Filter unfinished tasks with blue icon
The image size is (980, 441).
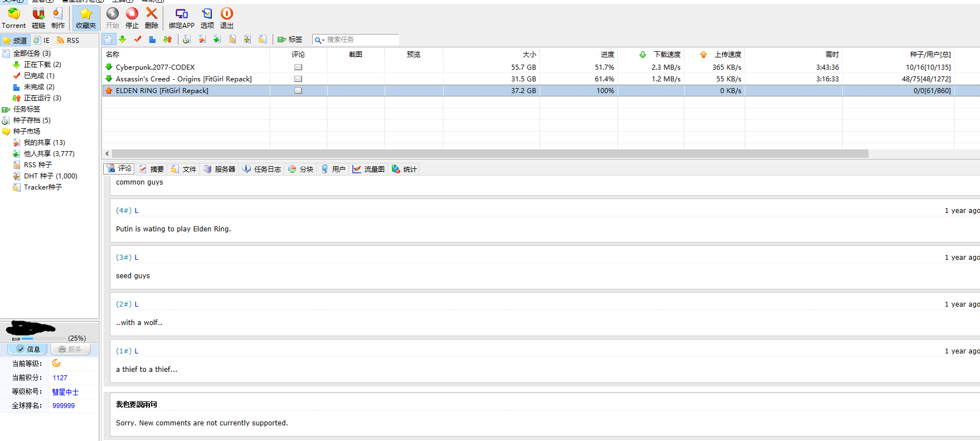coord(152,39)
